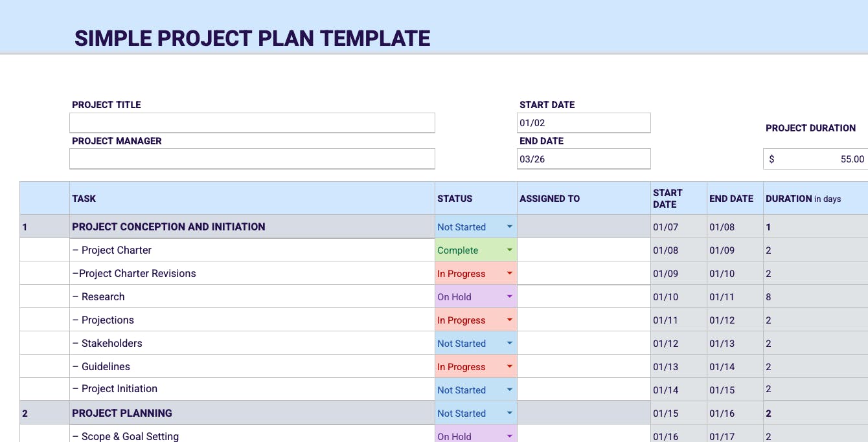Click the ASSIGNED TO cell for Research
This screenshot has height=442, width=868.
point(582,296)
